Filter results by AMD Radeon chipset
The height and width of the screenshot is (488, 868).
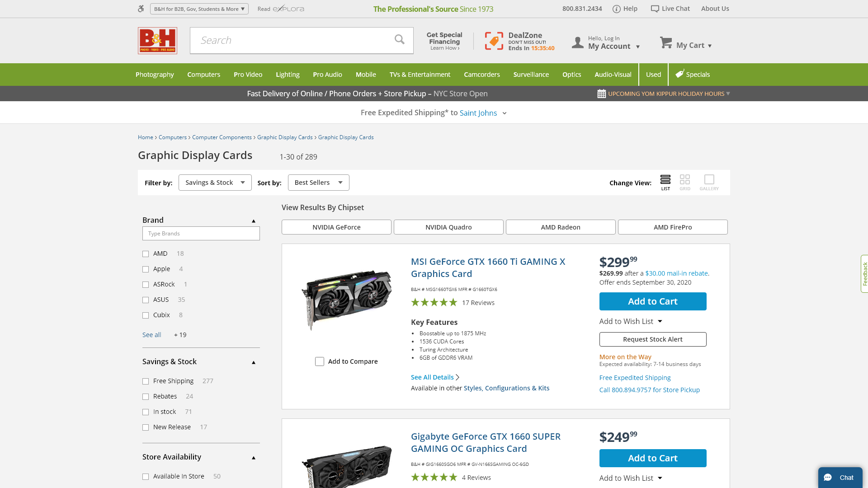[x=561, y=227]
